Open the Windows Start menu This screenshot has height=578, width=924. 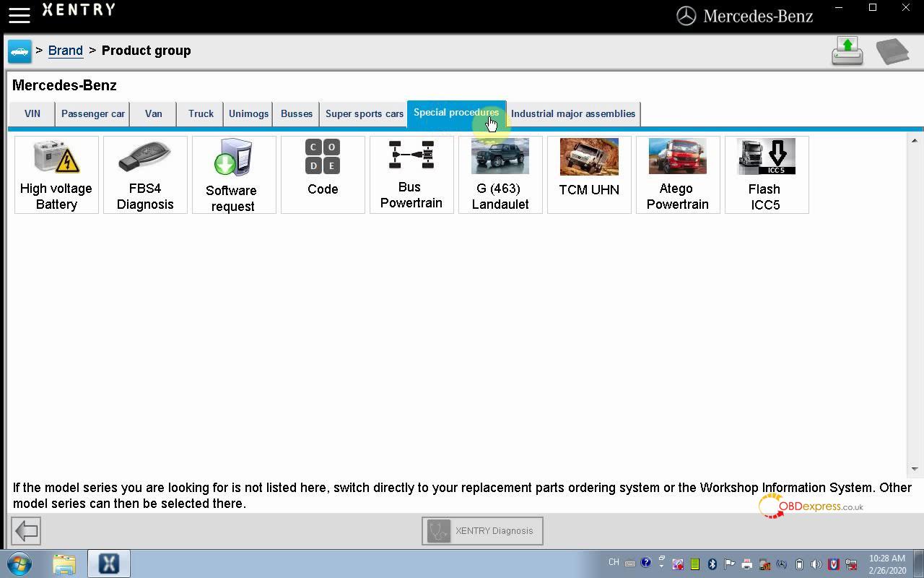tap(19, 564)
